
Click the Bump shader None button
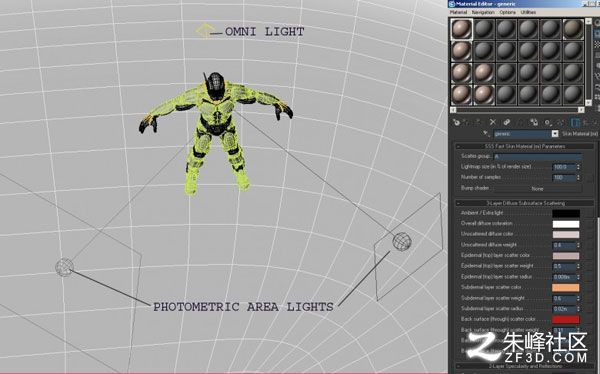tap(537, 189)
